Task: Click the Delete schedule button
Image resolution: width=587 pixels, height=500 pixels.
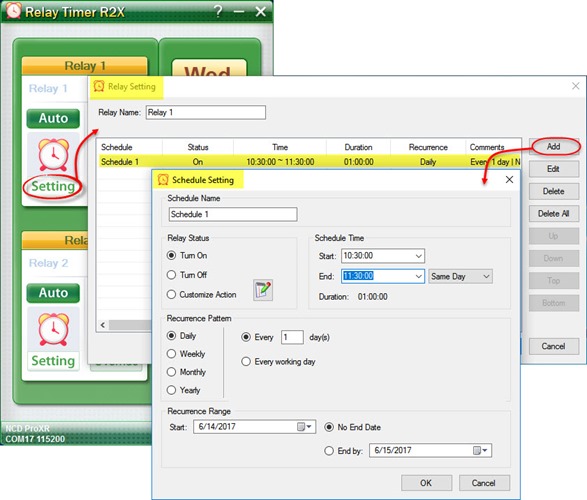Action: (x=554, y=191)
